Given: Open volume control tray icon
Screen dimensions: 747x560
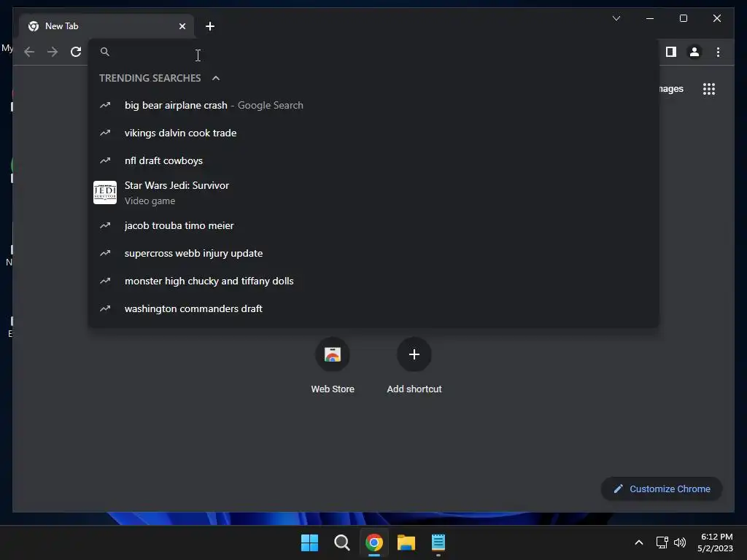Looking at the screenshot, I should coord(680,542).
